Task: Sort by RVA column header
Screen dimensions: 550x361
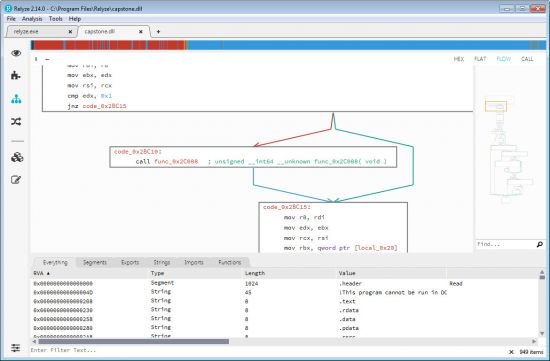Action: (x=90, y=273)
